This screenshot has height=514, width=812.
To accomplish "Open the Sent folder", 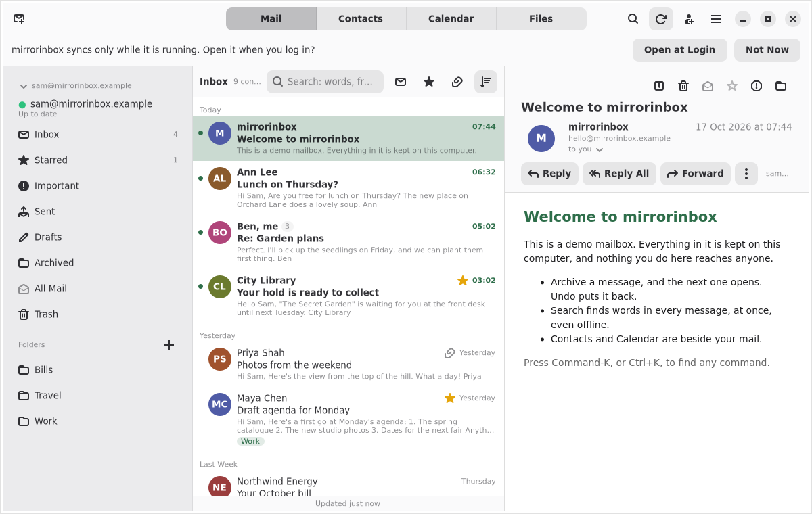I will point(98,212).
